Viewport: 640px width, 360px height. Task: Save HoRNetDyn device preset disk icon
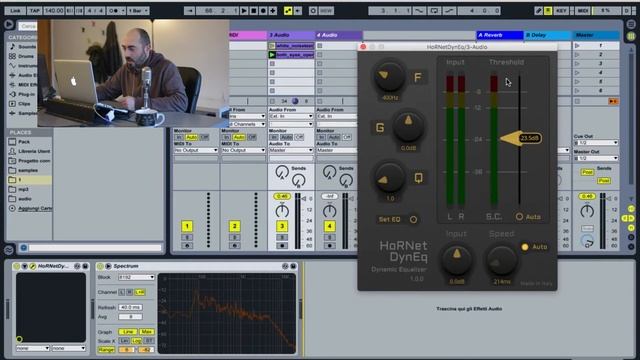click(x=85, y=266)
